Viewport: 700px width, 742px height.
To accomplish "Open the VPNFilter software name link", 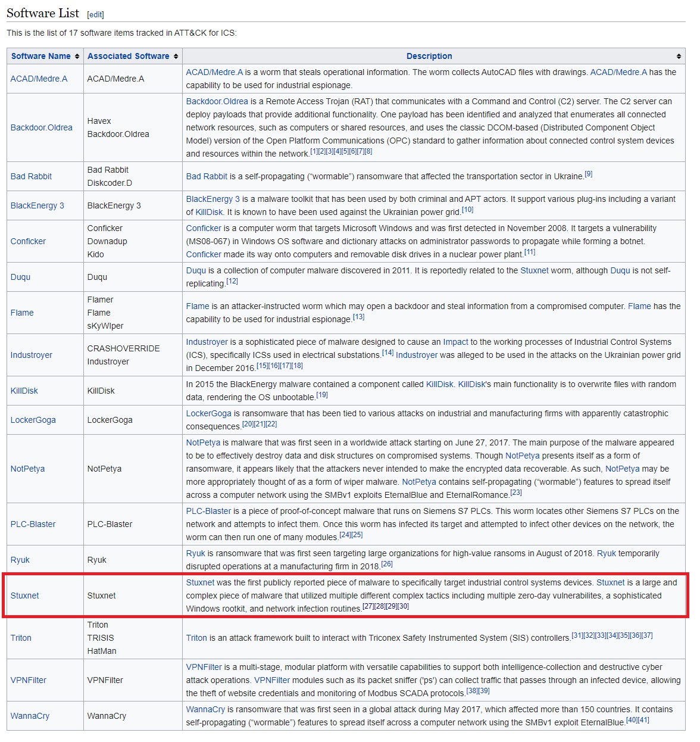I will [x=28, y=680].
